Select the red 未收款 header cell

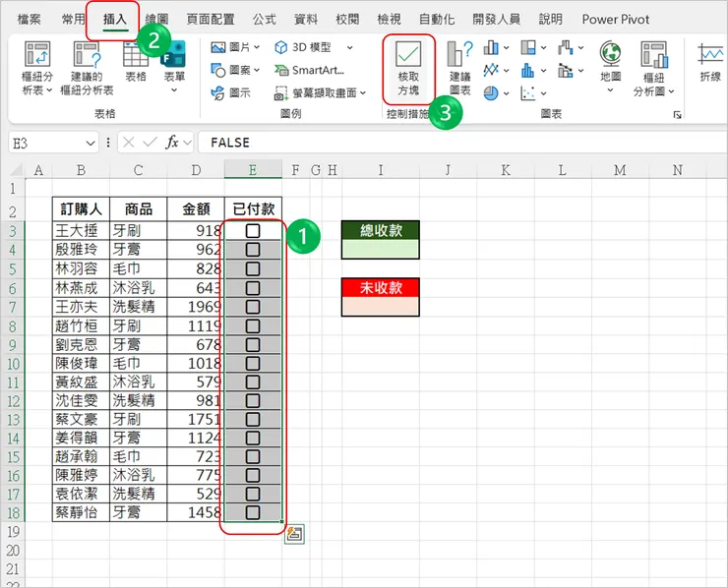click(381, 288)
